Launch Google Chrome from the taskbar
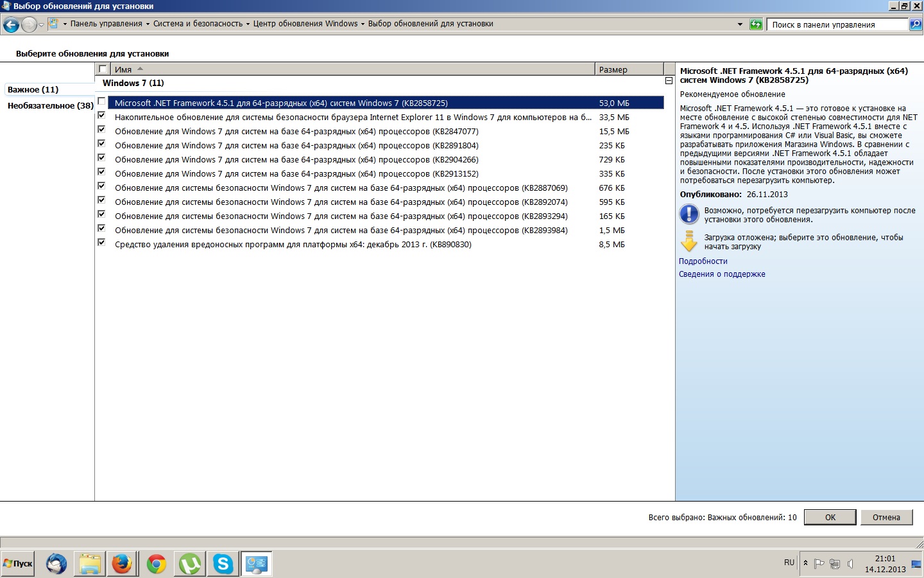Image resolution: width=924 pixels, height=578 pixels. coord(157,564)
